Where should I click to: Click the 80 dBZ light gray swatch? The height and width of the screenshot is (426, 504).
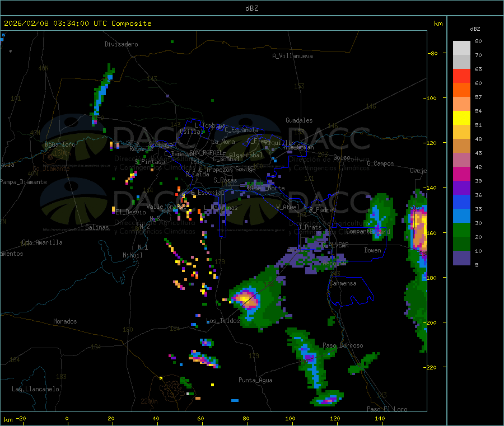tap(461, 48)
